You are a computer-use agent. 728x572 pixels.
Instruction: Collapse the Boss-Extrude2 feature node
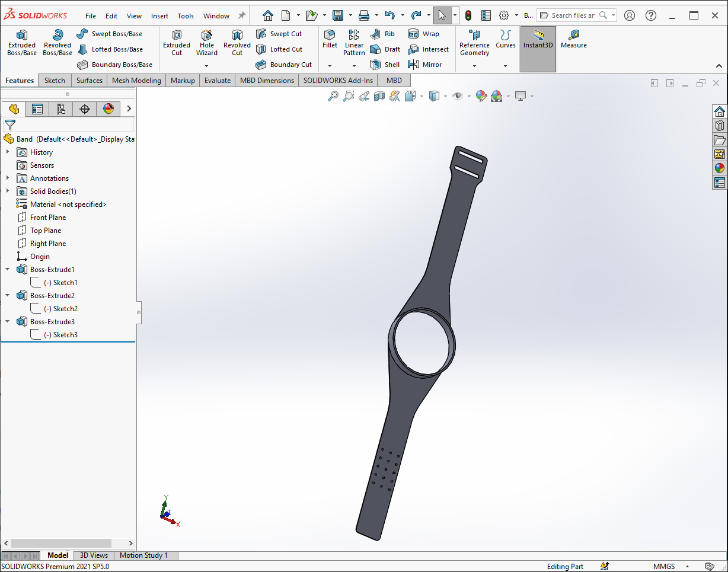(8, 295)
